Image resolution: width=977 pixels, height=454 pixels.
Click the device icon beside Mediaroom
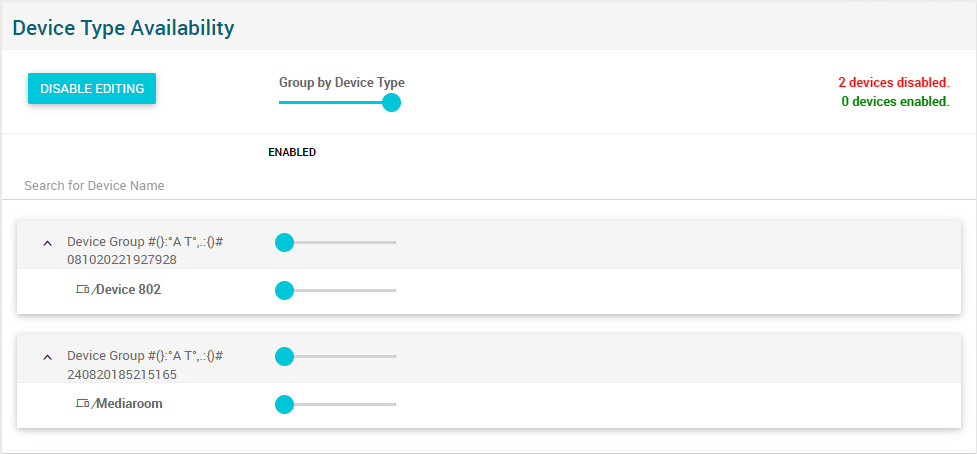84,404
